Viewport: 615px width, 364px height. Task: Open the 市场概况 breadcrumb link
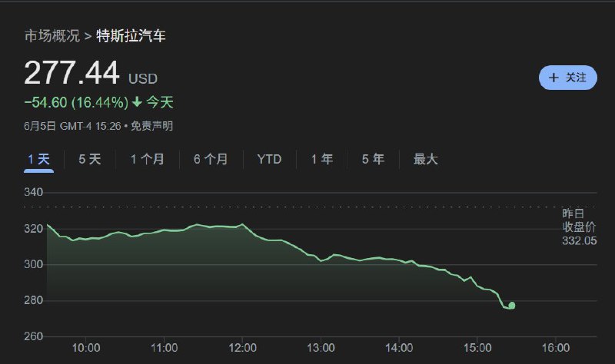tap(52, 35)
